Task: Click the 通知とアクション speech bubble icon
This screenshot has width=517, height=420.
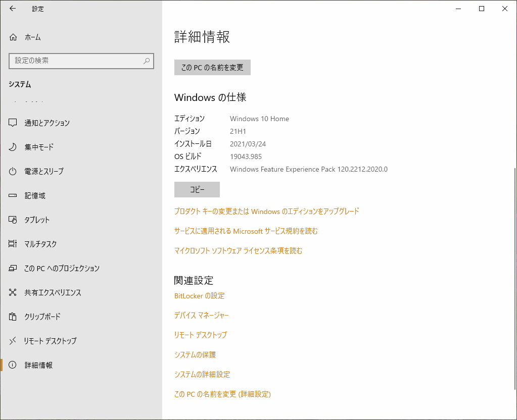Action: click(x=13, y=123)
